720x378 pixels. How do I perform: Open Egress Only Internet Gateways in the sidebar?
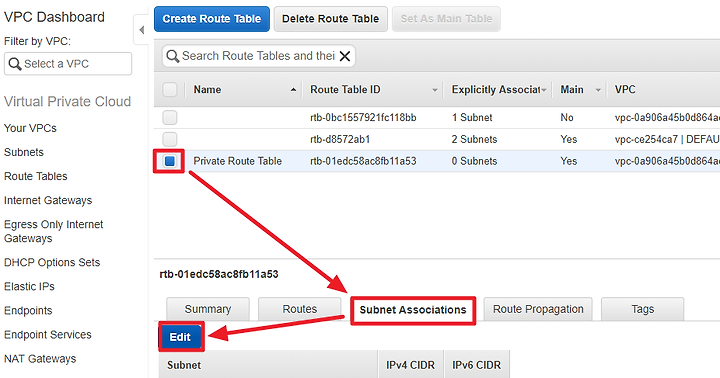coord(54,231)
